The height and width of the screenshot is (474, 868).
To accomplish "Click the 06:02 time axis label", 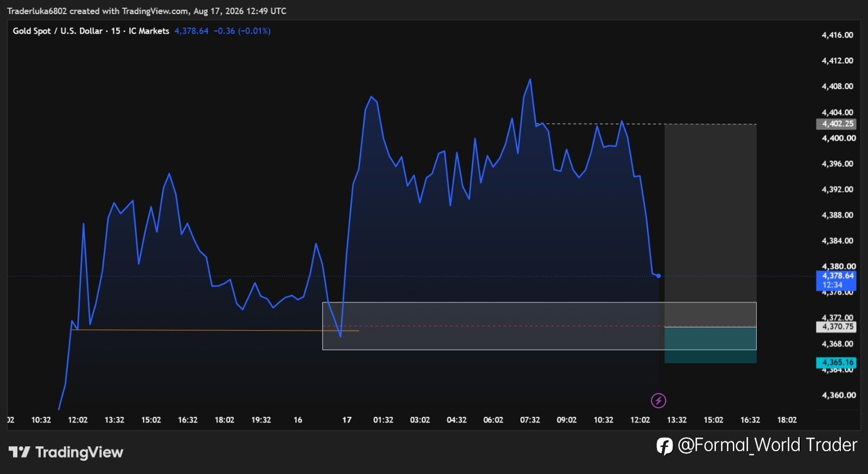I will click(493, 420).
